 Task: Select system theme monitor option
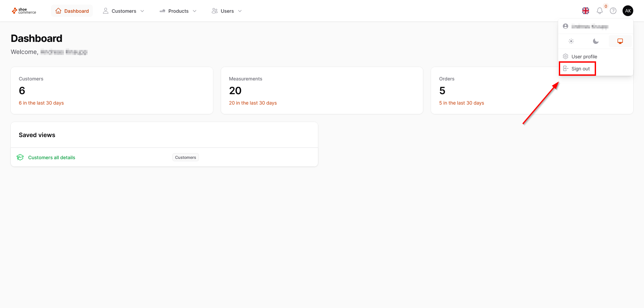(x=620, y=41)
